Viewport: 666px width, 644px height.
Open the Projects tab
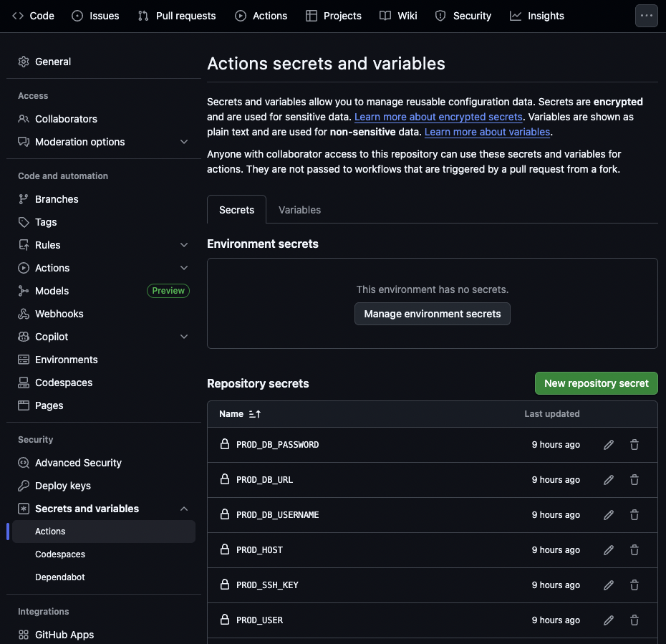[334, 16]
